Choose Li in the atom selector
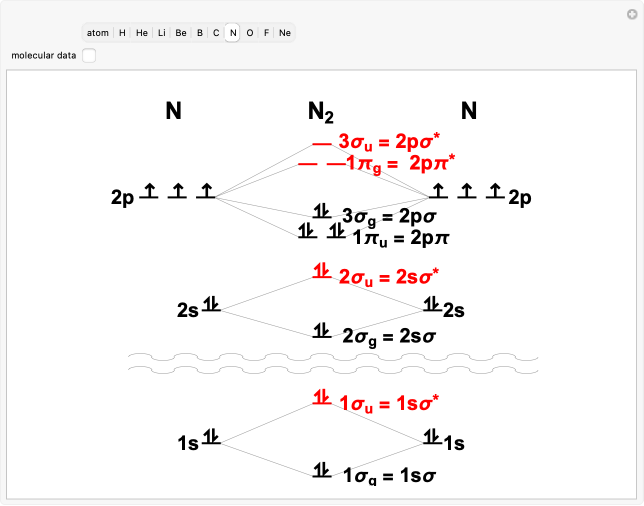The height and width of the screenshot is (506, 644). pyautogui.click(x=162, y=33)
